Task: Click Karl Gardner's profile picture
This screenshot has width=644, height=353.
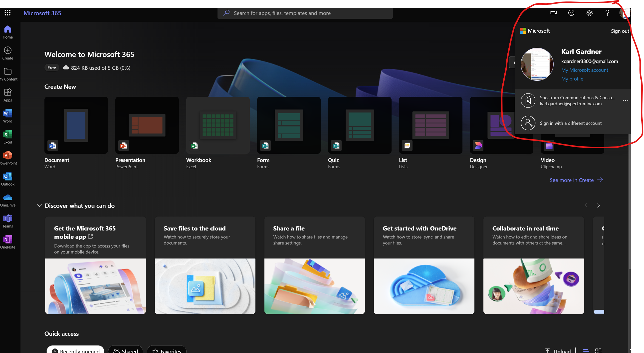Action: (x=537, y=64)
